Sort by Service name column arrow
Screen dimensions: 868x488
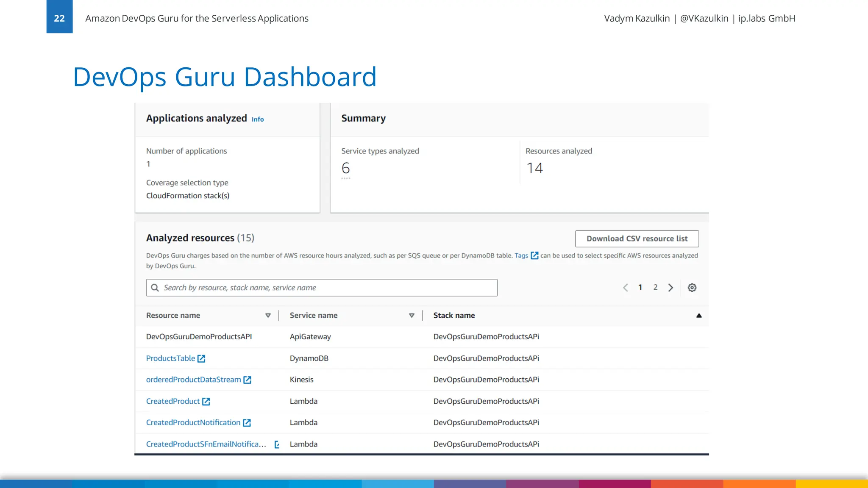tap(411, 316)
